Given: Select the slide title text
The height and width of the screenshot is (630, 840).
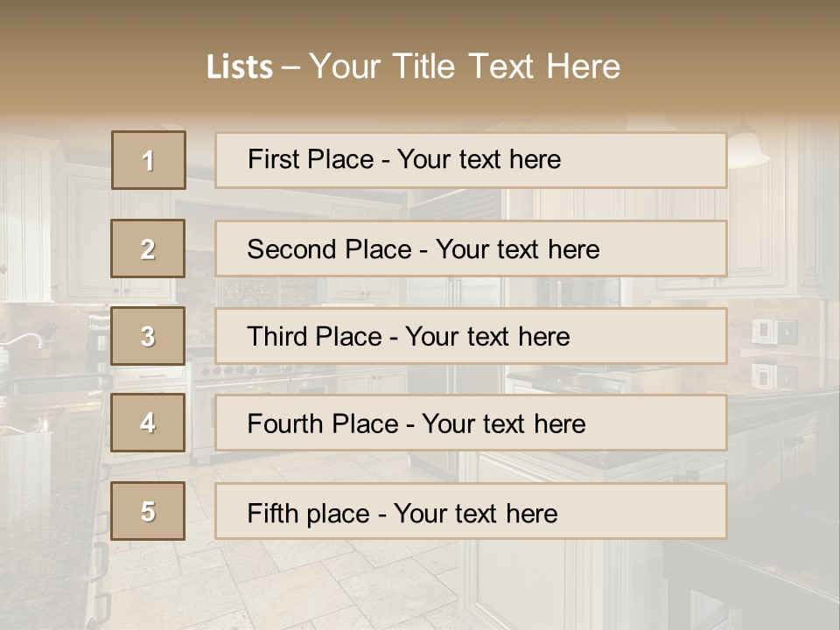Looking at the screenshot, I should pyautogui.click(x=413, y=66).
